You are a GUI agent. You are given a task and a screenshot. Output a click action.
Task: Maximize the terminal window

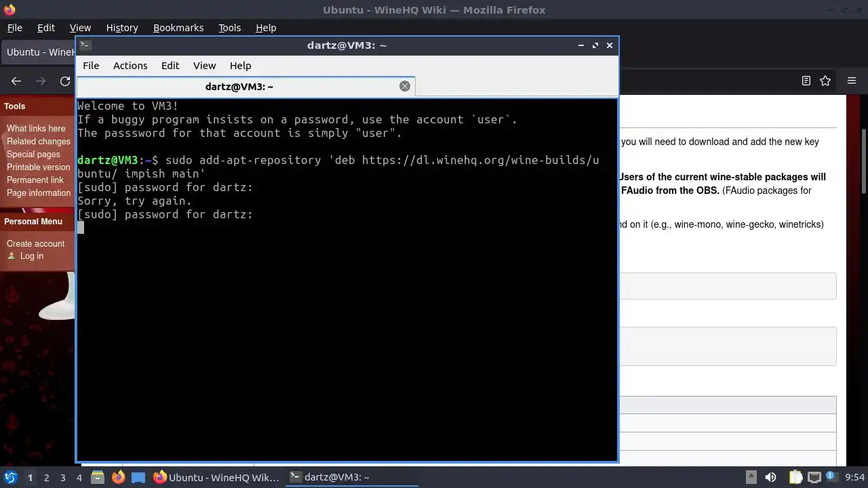pyautogui.click(x=595, y=45)
